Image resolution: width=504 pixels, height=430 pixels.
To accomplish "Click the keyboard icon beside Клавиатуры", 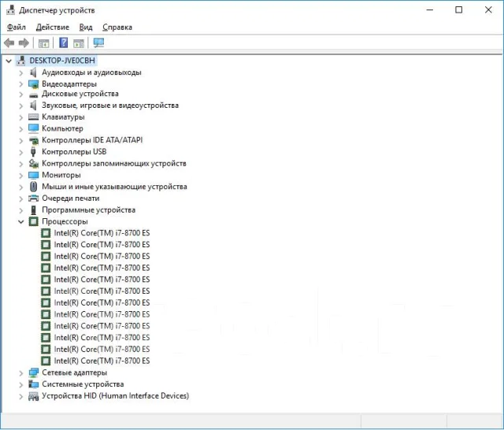I will pyautogui.click(x=33, y=117).
